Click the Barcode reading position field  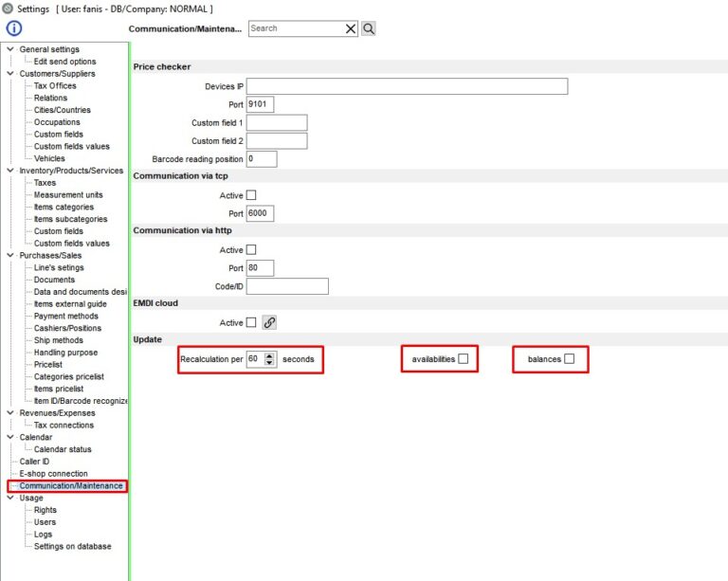pyautogui.click(x=261, y=159)
